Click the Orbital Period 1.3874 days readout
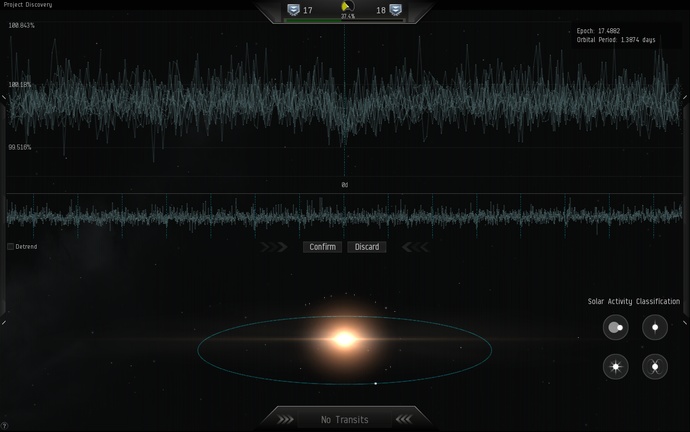This screenshot has width=690, height=432. click(x=616, y=40)
